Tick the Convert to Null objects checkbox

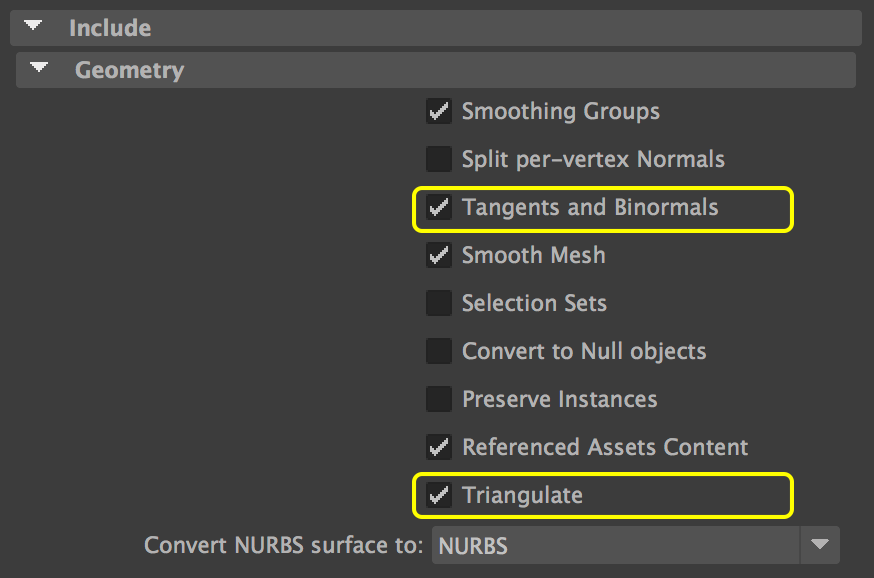[x=439, y=351]
